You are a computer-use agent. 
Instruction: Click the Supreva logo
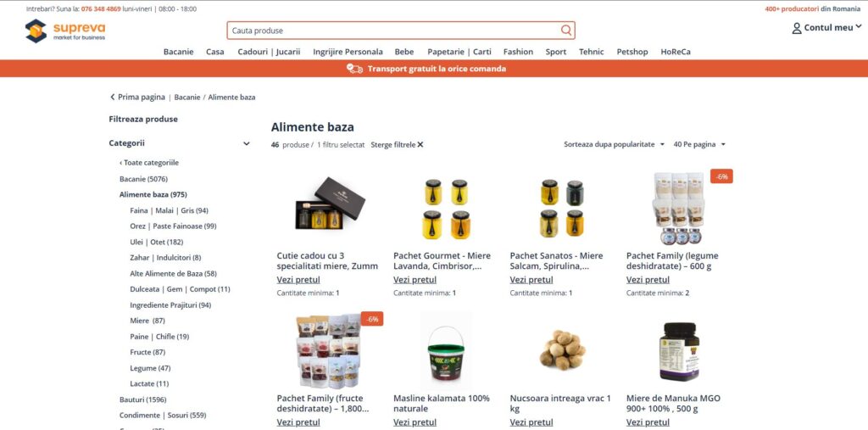pos(64,31)
